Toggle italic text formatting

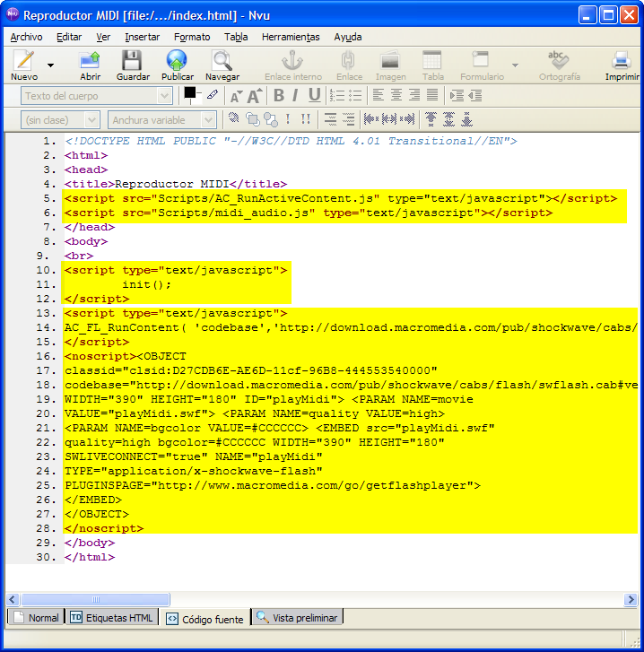pos(296,95)
